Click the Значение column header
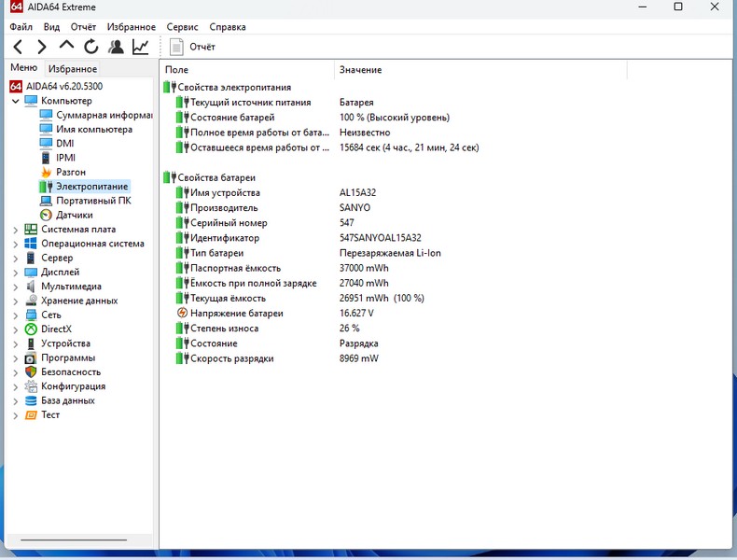The height and width of the screenshot is (560, 737). click(x=360, y=70)
